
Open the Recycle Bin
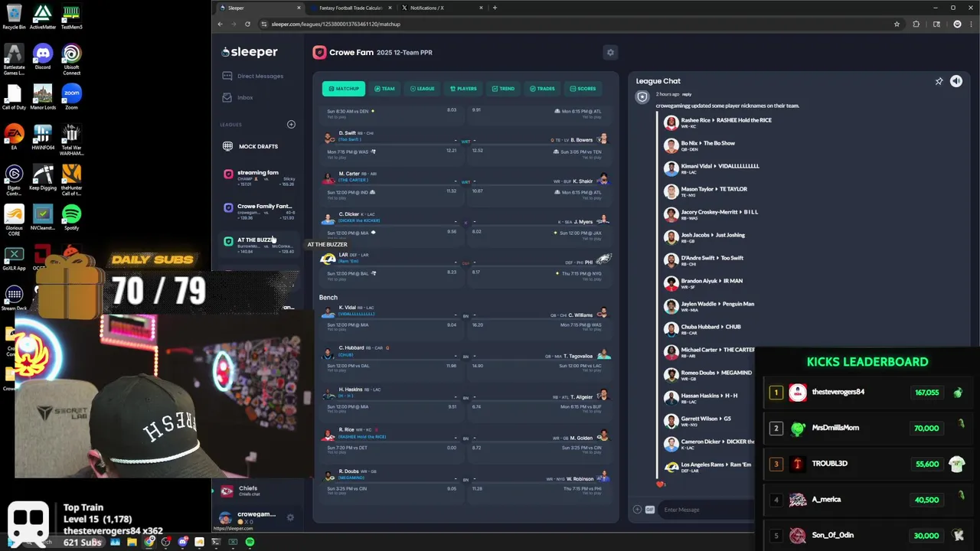14,17
